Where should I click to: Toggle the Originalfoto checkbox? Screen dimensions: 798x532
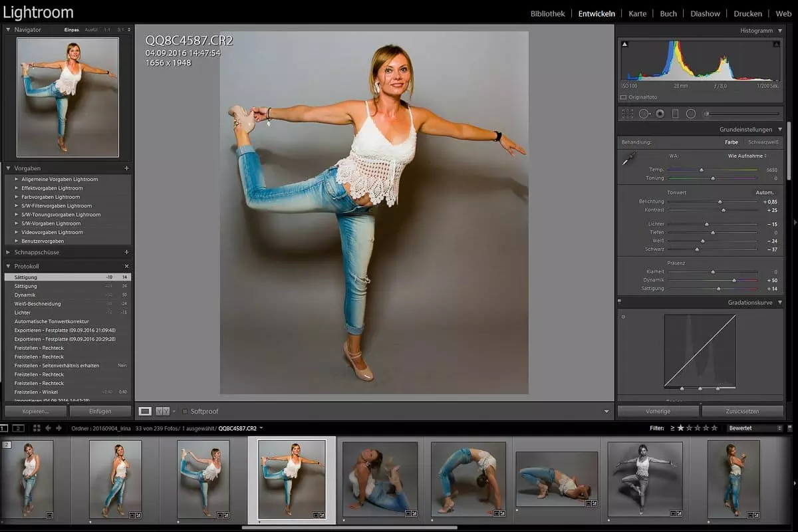pyautogui.click(x=623, y=97)
